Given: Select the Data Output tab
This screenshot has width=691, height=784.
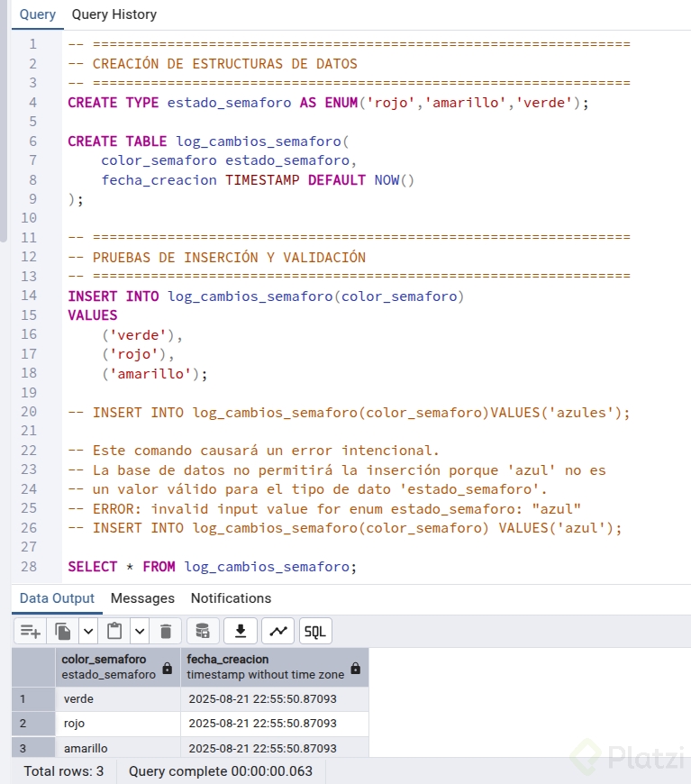Looking at the screenshot, I should pos(57,598).
